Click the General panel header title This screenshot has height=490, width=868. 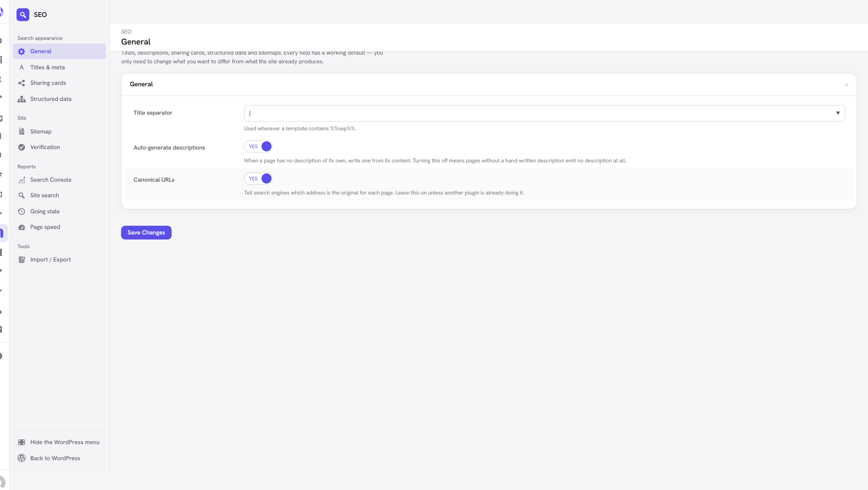[x=141, y=84]
